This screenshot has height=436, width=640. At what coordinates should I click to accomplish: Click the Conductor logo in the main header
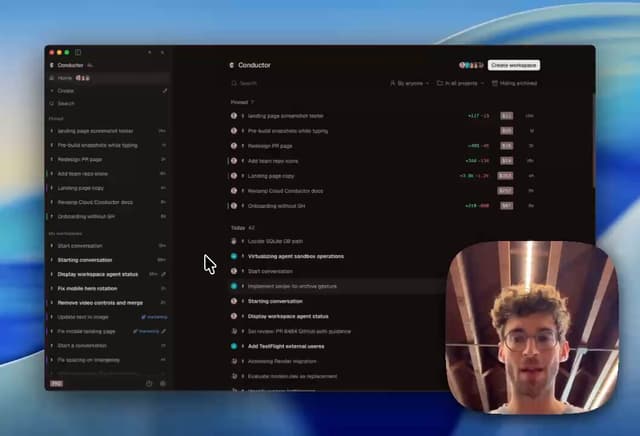(232, 65)
